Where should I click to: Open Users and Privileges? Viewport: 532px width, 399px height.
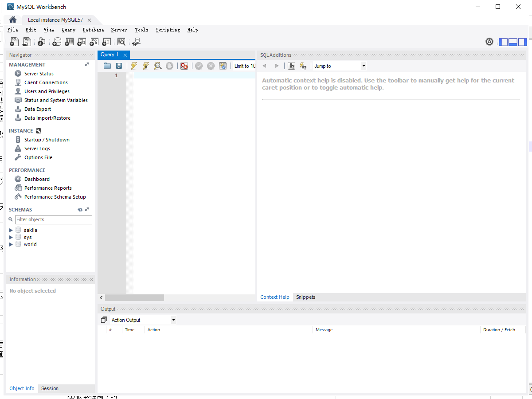coord(47,91)
